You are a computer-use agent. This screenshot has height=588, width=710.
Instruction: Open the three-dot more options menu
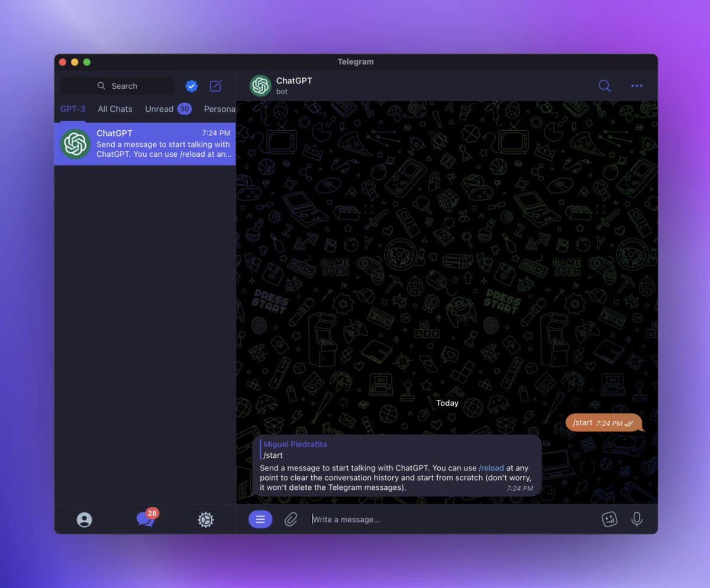click(x=637, y=86)
